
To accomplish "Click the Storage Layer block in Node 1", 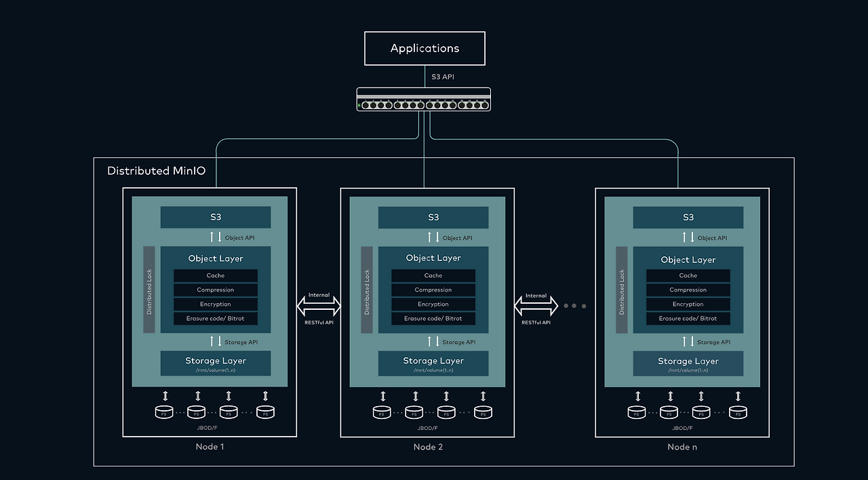I will pos(216,363).
